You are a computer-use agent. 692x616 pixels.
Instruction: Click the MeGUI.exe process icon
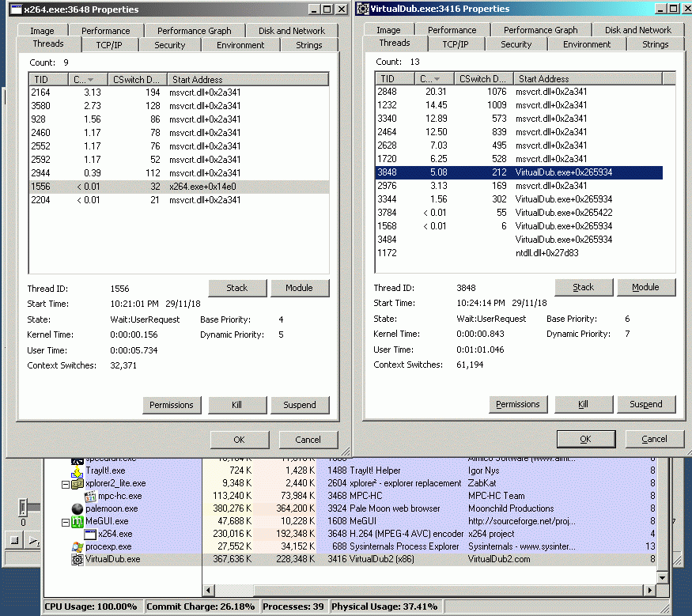click(x=78, y=522)
